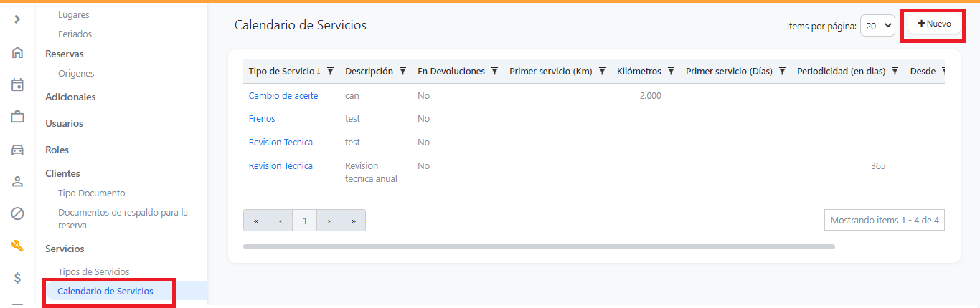Expand sidebar with the top chevron arrow
The height and width of the screenshot is (308, 980).
pos(17,19)
